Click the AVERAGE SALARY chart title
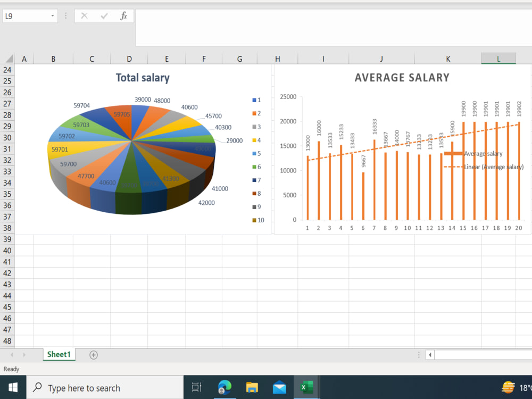The height and width of the screenshot is (399, 532). click(402, 78)
